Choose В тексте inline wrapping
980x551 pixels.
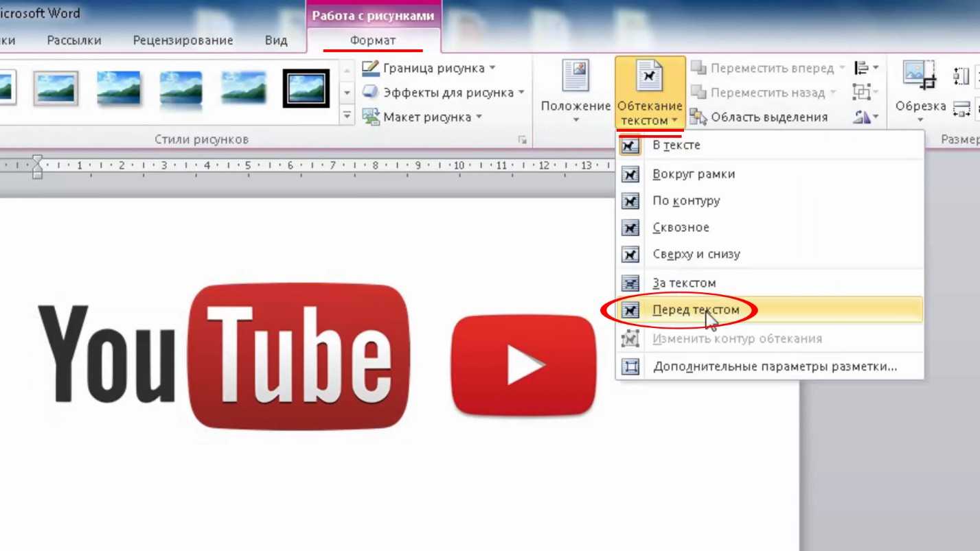coord(769,145)
